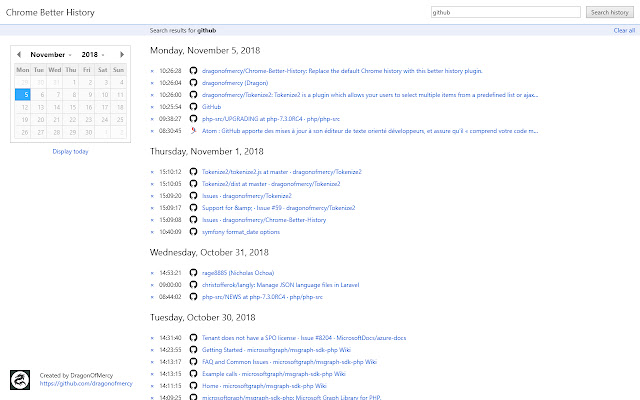Open dragonofmercy/Chrome-Better-History link
Viewport: 640px width, 400px height.
[342, 71]
